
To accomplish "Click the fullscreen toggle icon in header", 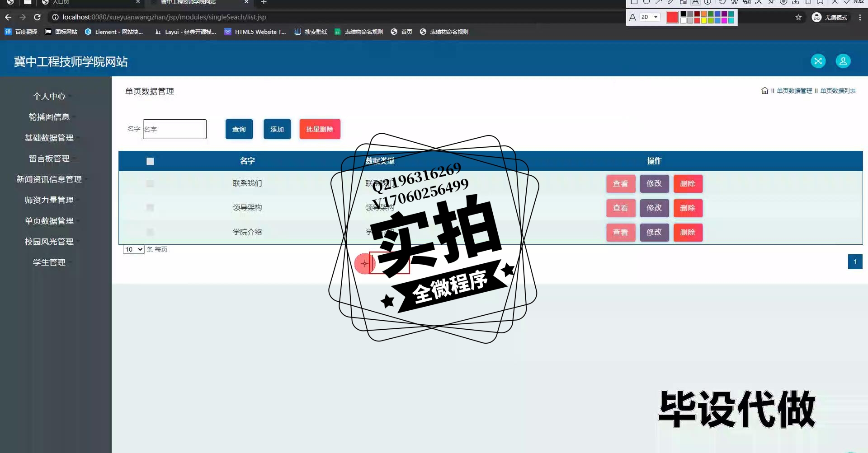I will pos(818,61).
